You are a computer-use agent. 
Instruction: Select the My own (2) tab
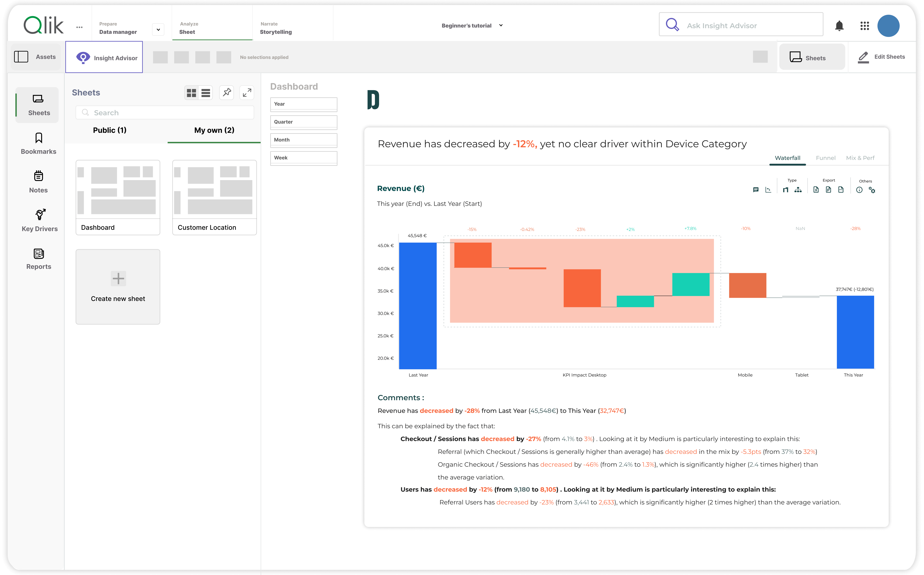214,130
